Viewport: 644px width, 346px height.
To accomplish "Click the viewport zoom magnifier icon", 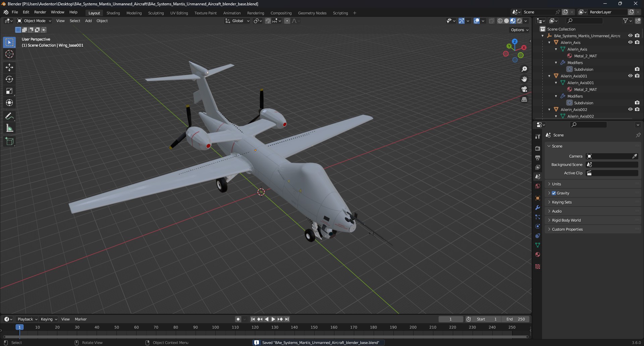I will pos(524,69).
